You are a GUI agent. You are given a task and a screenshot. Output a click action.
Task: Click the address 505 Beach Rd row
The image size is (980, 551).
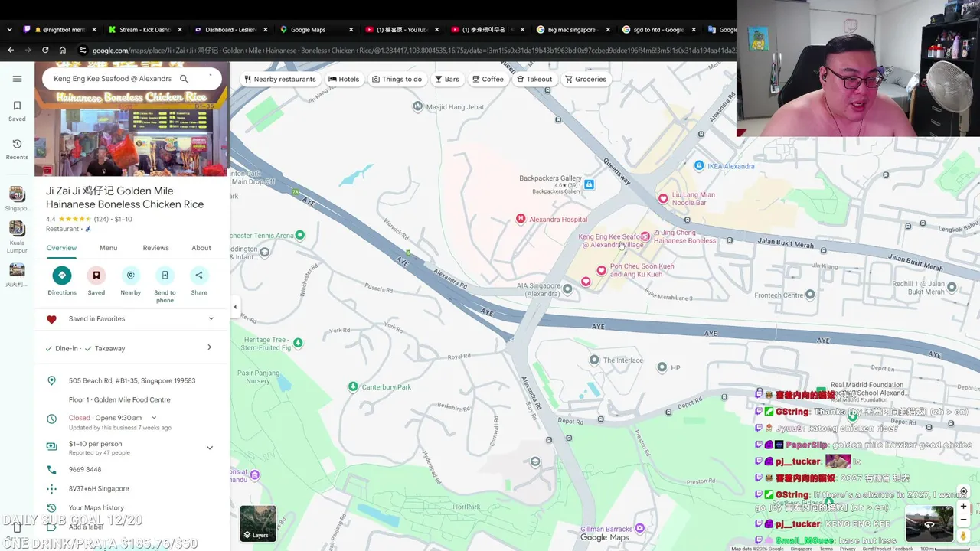point(132,381)
